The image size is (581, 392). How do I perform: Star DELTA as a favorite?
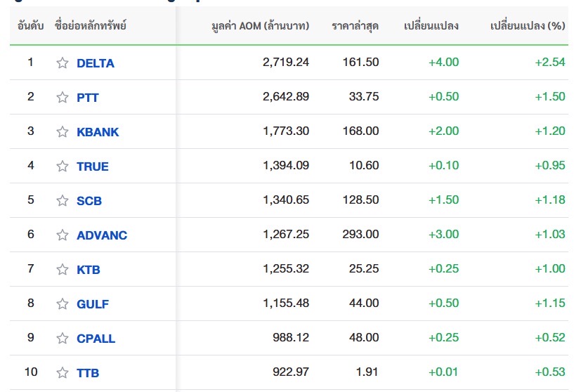(63, 63)
